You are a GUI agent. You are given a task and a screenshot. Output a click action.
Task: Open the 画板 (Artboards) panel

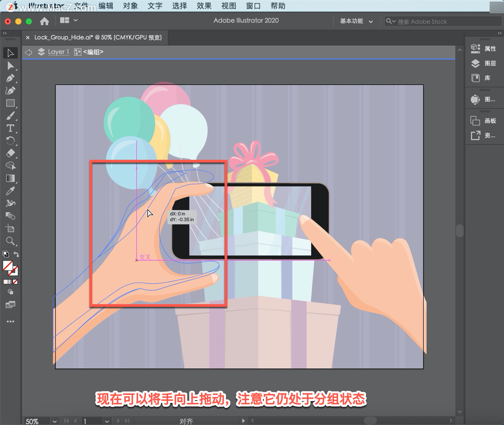coord(484,121)
